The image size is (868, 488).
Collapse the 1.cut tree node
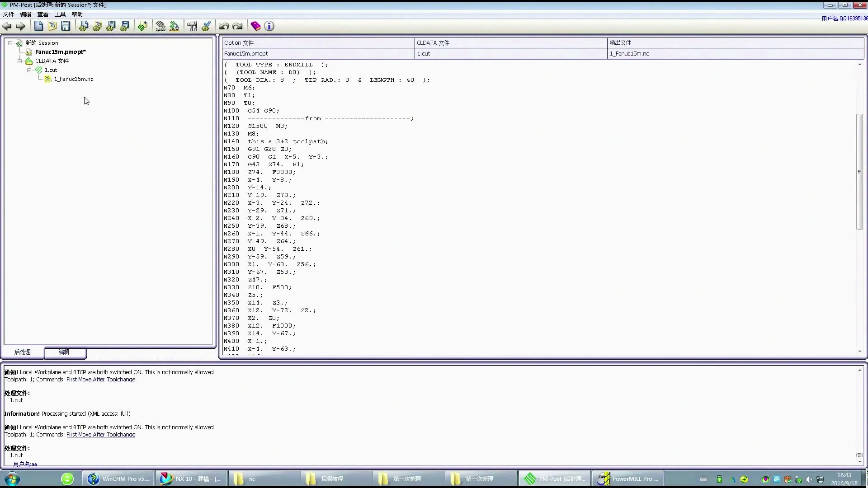tap(29, 70)
